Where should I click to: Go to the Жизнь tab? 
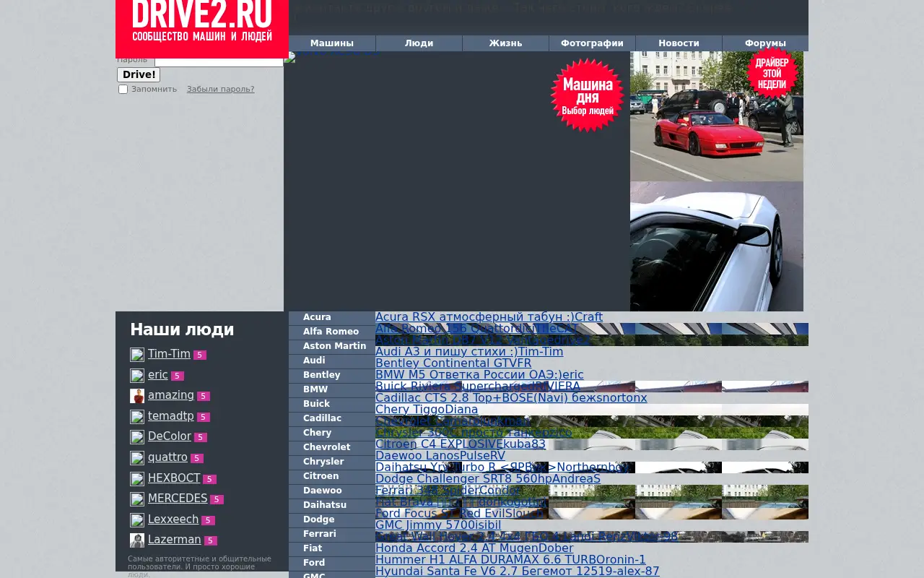click(505, 43)
